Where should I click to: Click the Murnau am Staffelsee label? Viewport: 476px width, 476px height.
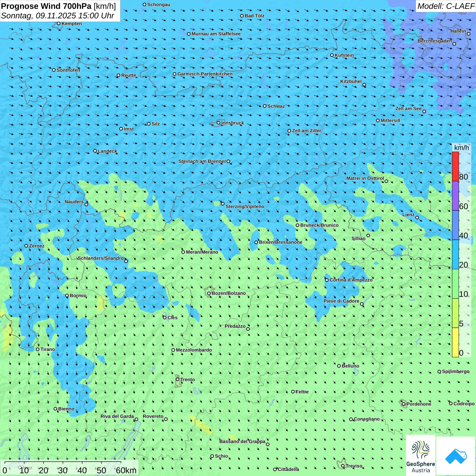coord(216,34)
